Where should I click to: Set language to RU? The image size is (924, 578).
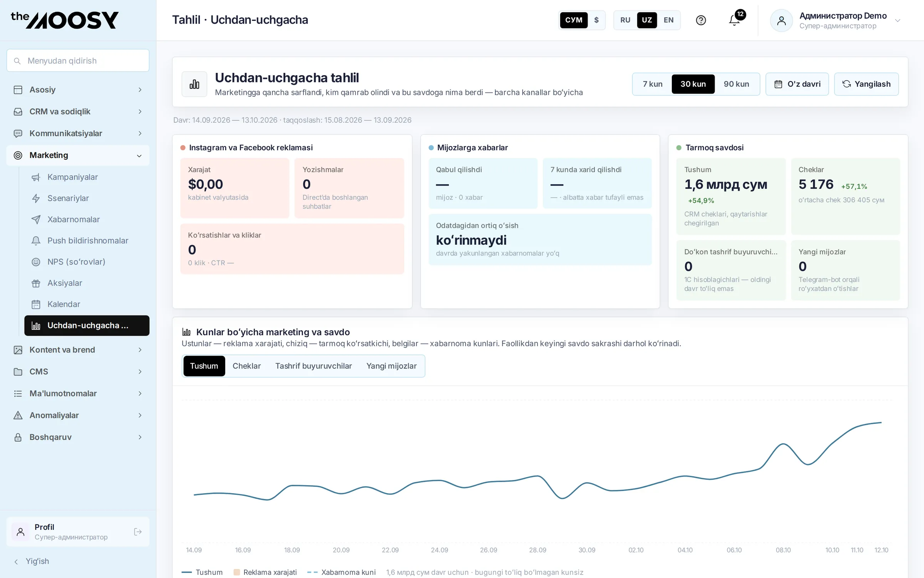point(625,20)
